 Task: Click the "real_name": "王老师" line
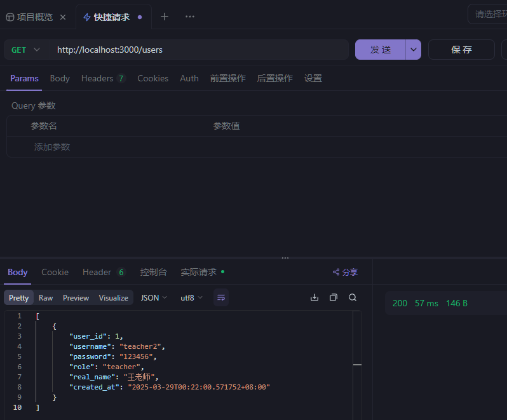[x=114, y=377]
